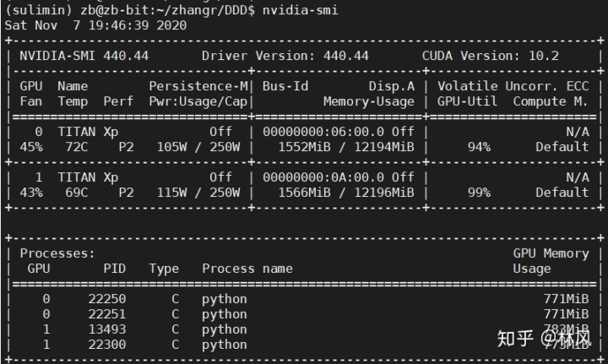This screenshot has height=364, width=608.
Task: Click the 771MiB usage for PID 22251
Action: [566, 314]
